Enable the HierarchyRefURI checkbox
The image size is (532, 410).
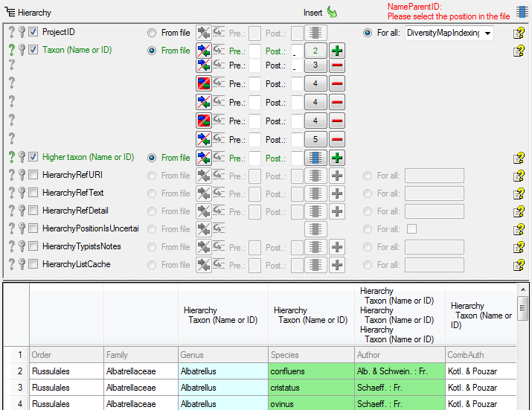33,176
